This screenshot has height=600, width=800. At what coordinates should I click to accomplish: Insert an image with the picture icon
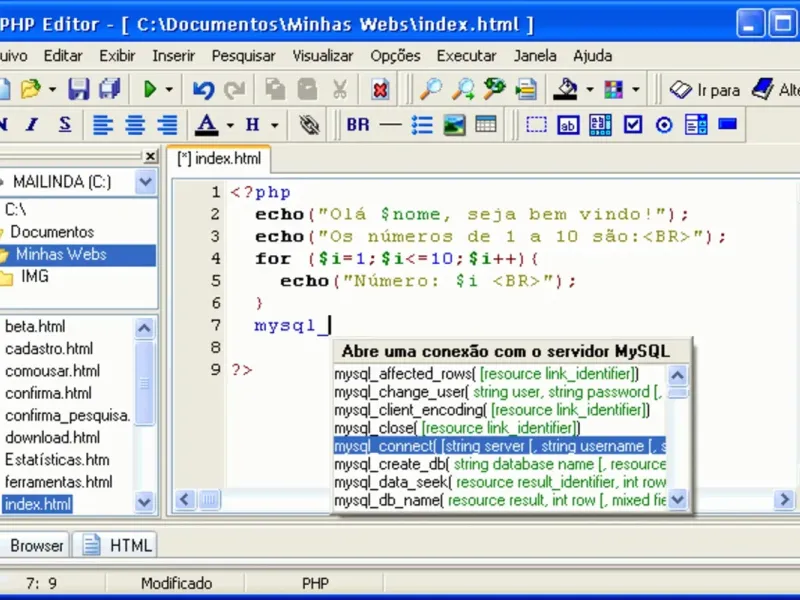coord(454,125)
